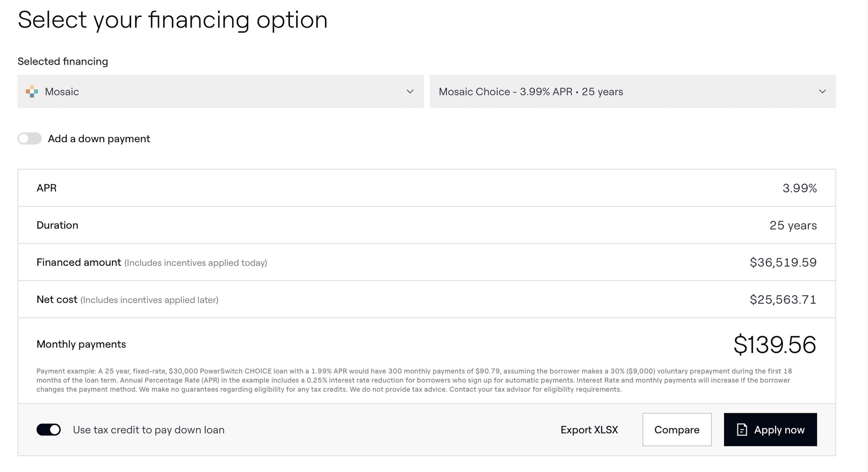
Task: Click the chevron on Mosaic Choice dropdown
Action: (822, 91)
